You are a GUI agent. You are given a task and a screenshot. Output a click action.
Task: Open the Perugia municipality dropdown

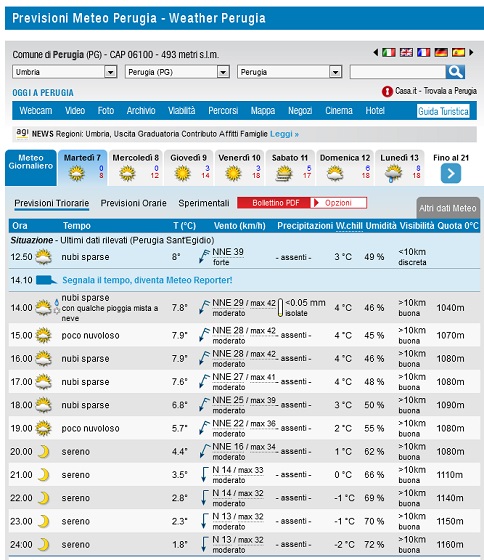click(x=290, y=72)
